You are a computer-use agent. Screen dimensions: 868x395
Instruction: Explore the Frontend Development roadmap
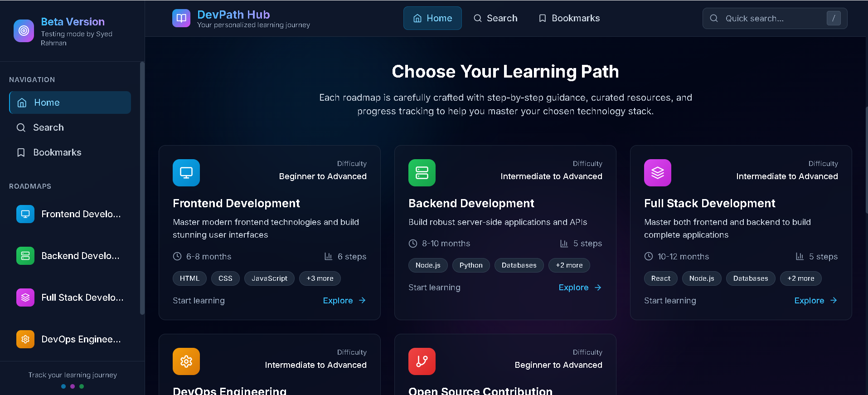point(344,301)
